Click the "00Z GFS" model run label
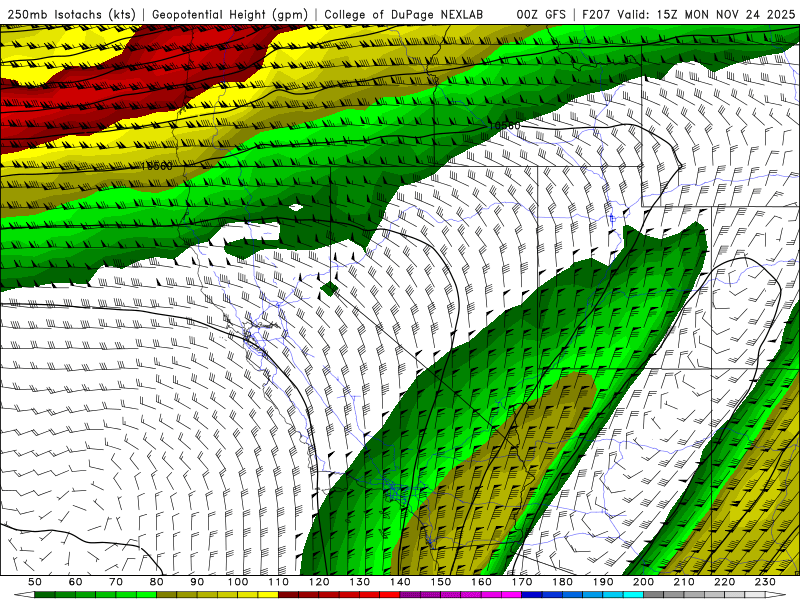800x600 pixels. (541, 14)
